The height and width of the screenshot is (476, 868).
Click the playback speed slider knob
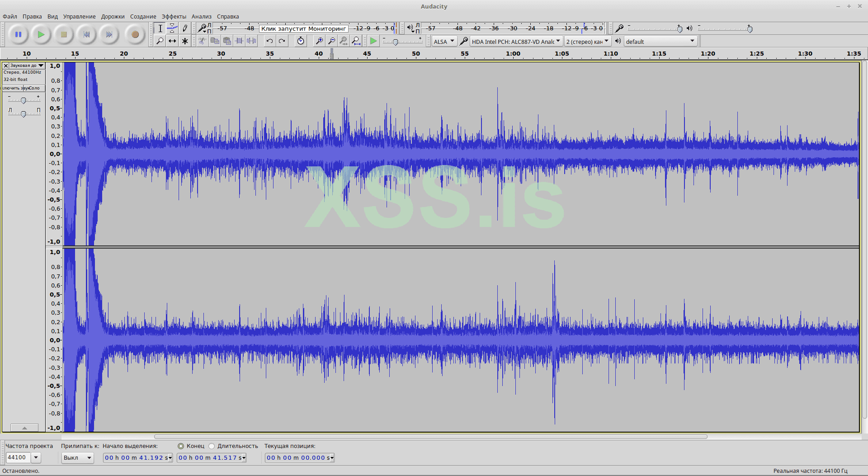pos(396,42)
